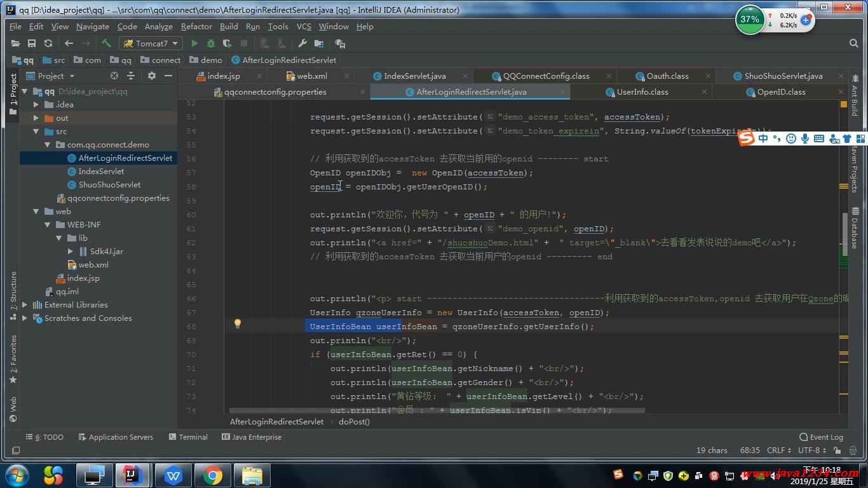Open the UTF-8 encoding selector
868x488 pixels.
[x=811, y=450]
